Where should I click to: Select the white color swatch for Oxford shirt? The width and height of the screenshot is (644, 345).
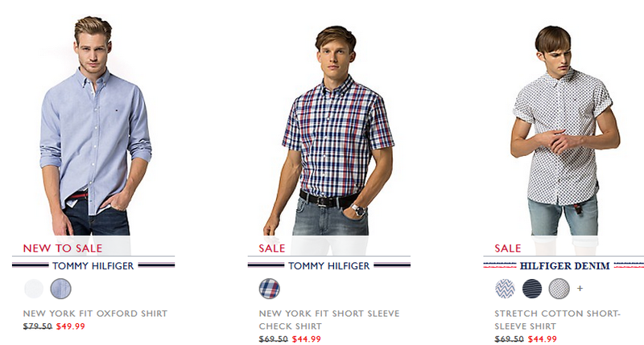[34, 289]
